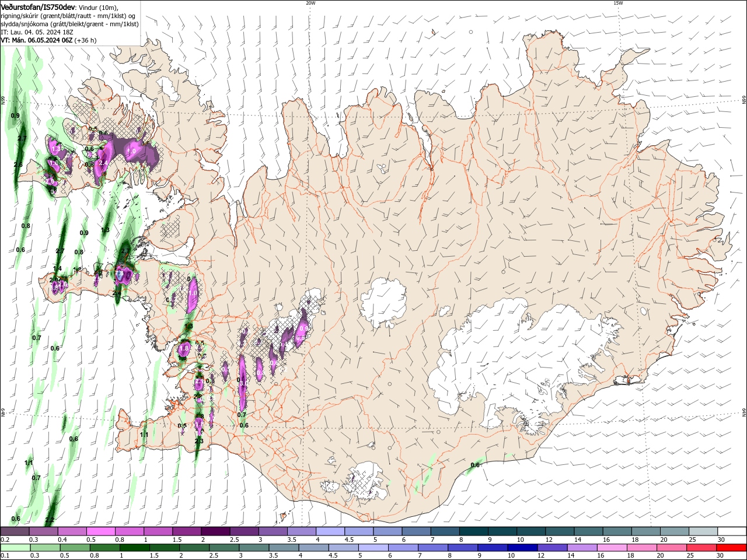Viewport: 747px width, 560px height.
Task: Click the 'Vindur (10m)' text in header
Action: click(99, 7)
